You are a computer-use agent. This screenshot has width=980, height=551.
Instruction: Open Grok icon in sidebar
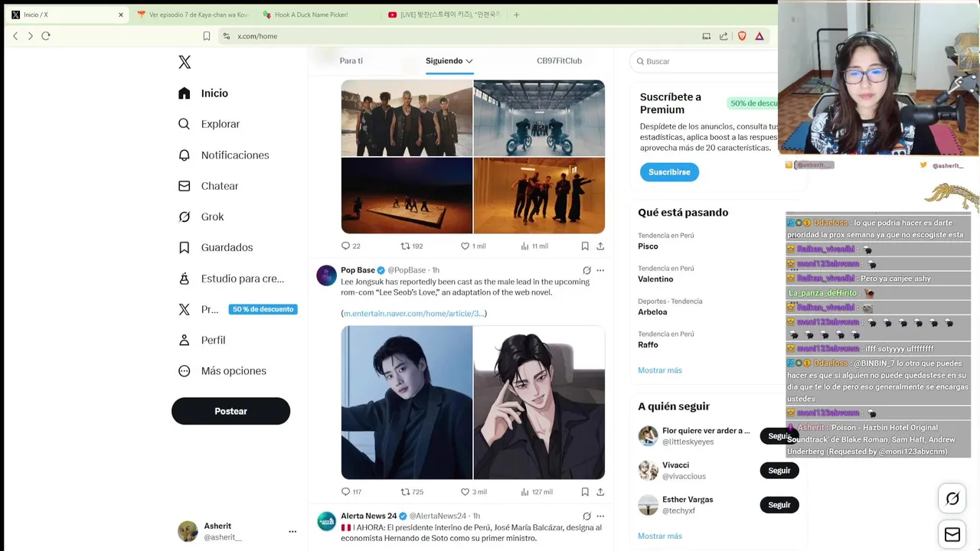click(184, 217)
